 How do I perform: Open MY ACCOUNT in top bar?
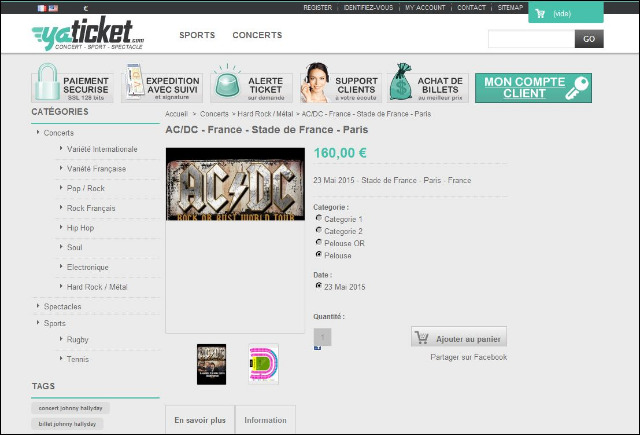click(425, 8)
